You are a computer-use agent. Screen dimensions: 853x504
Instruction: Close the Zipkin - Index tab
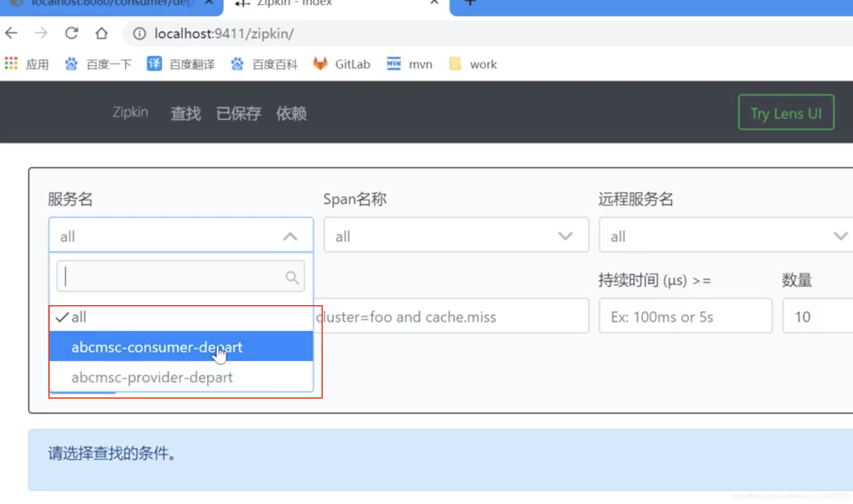point(434,3)
